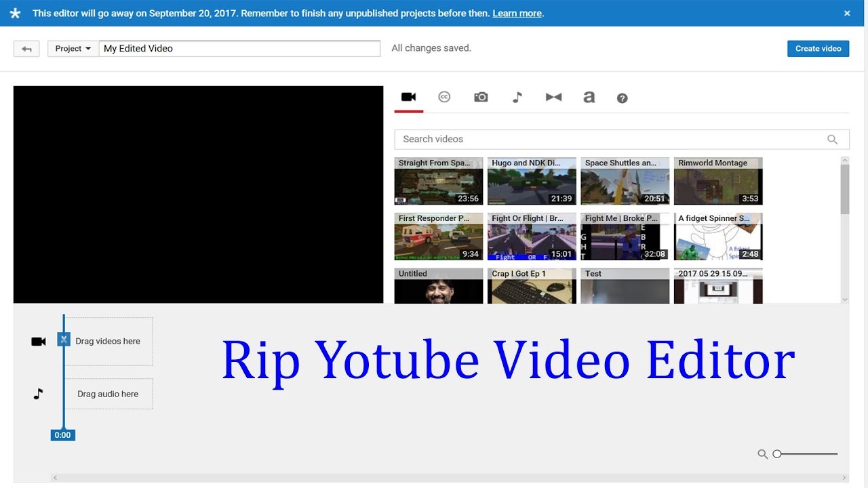Screen dimensions: 868x488
Task: Open the Text overlay panel
Action: tap(589, 96)
